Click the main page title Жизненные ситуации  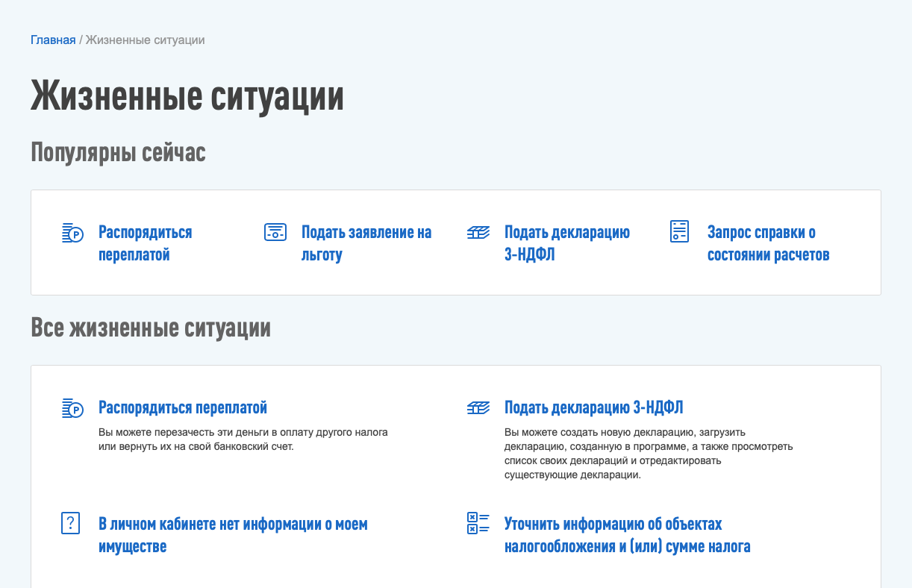pos(187,96)
